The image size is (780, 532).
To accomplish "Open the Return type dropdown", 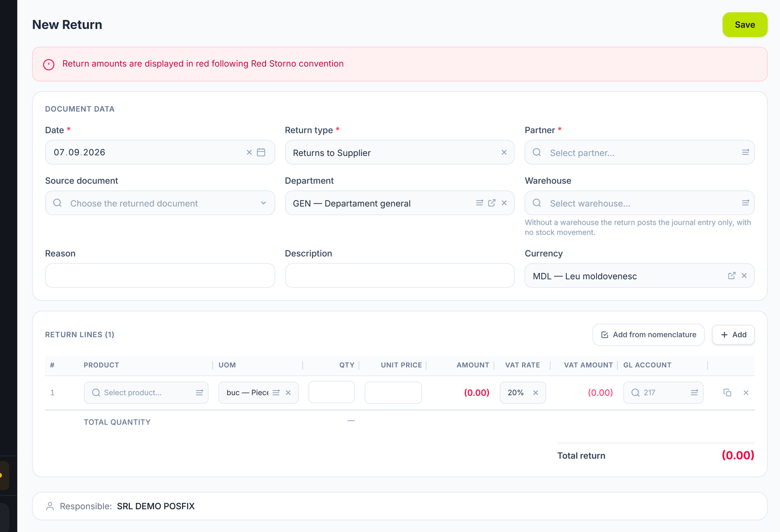I will click(399, 152).
